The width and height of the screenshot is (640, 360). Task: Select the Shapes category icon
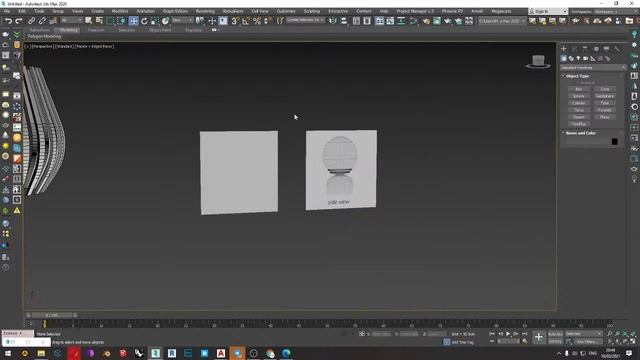[571, 59]
